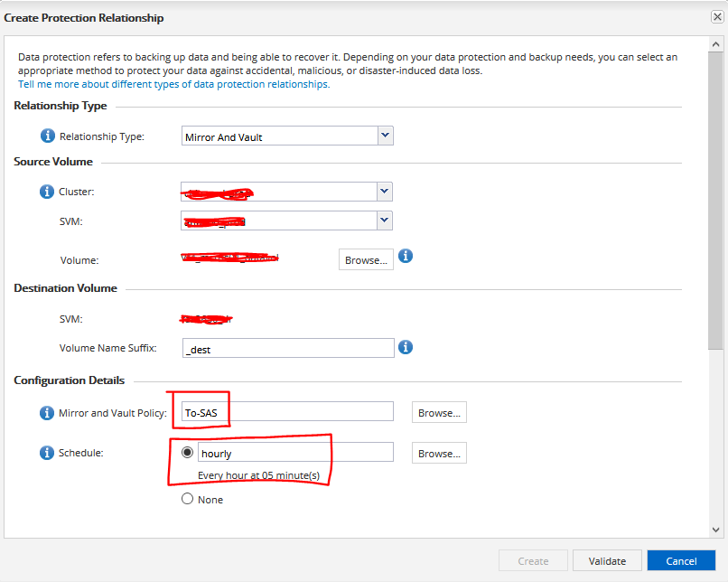Click info icon right of Volume Browse button
Screen dimensions: 728x582
[x=406, y=257]
